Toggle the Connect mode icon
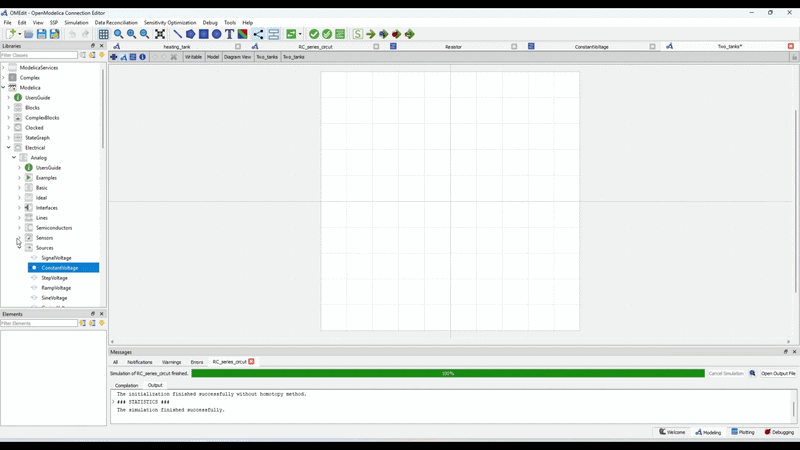The height and width of the screenshot is (450, 800). click(x=258, y=34)
